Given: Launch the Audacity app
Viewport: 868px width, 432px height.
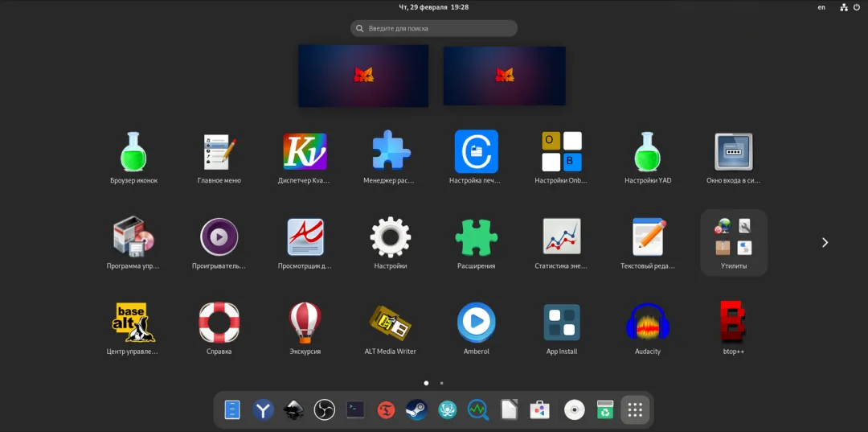Looking at the screenshot, I should tap(647, 328).
